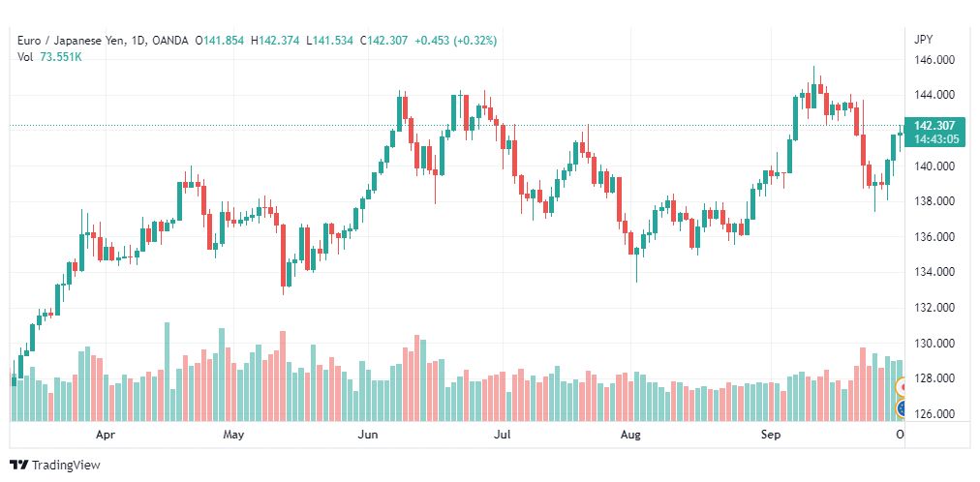Viewport: 980px width, 482px height.
Task: Click the Jun label on time axis
Action: coord(368,434)
